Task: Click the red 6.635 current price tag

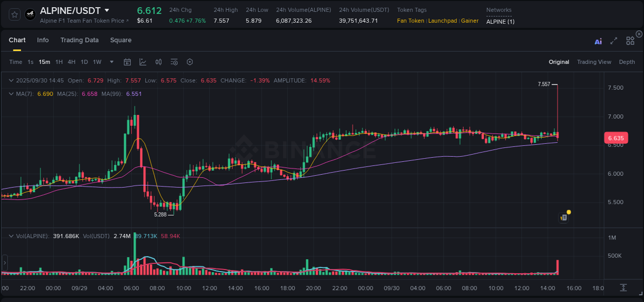Action: pos(616,138)
